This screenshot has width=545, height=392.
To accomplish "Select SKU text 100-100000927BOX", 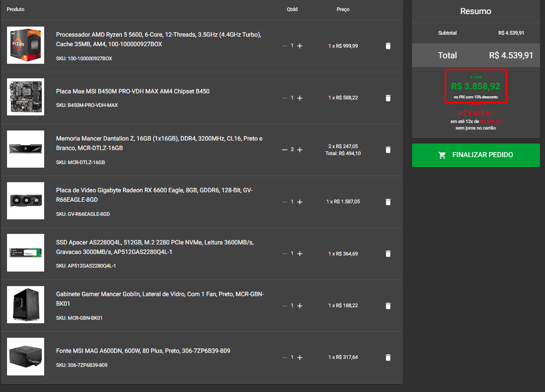I will tap(90, 58).
